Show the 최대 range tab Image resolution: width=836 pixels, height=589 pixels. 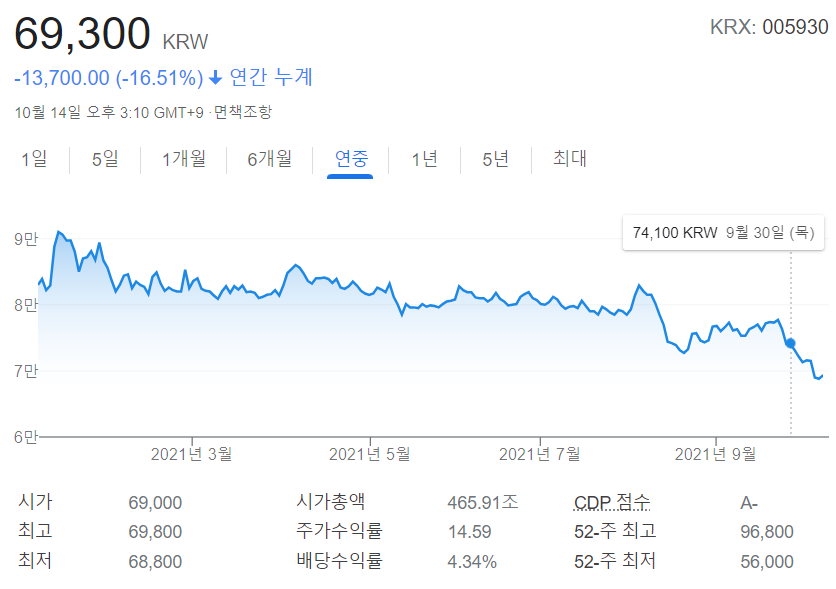click(570, 158)
